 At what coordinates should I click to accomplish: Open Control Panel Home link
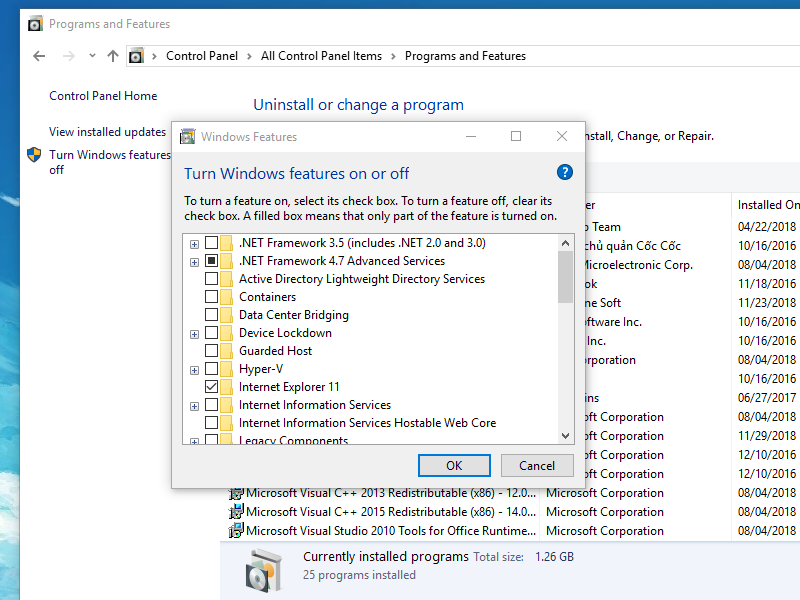[x=103, y=96]
